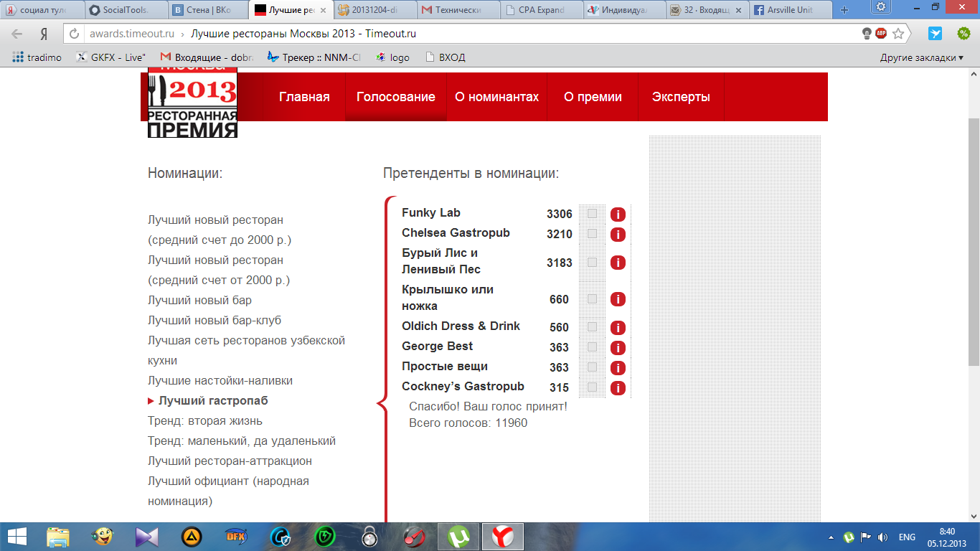Open nomination Лучший новый бар
This screenshot has width=980, height=551.
pos(199,300)
